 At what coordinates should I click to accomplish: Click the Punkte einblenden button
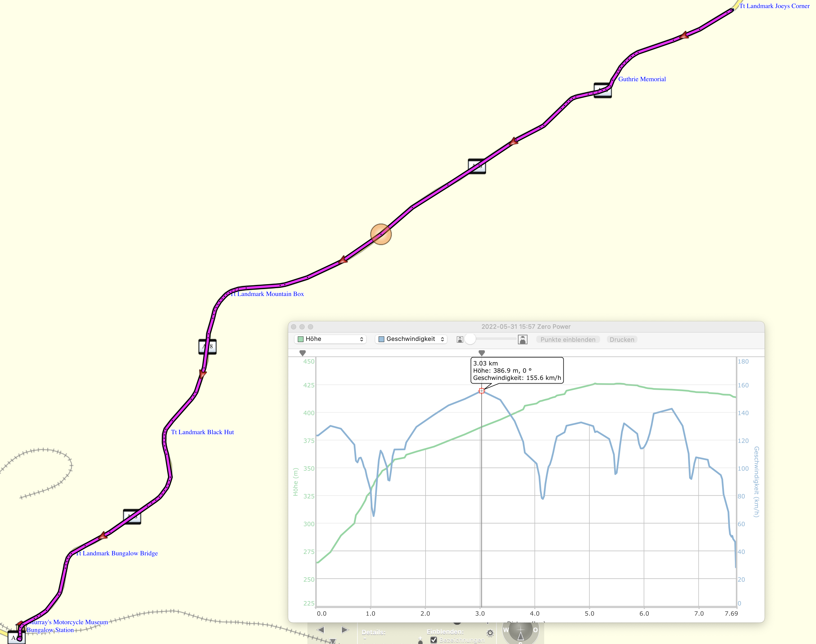[568, 339]
